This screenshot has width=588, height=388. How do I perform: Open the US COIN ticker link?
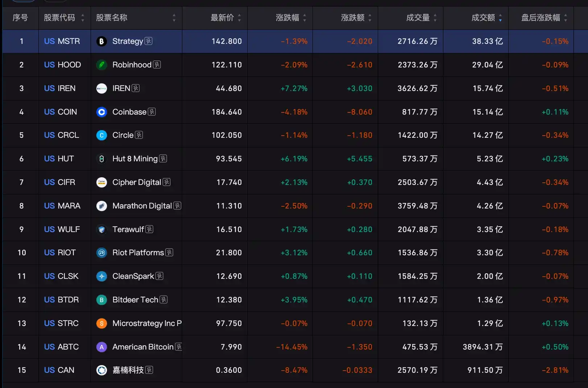(x=61, y=112)
